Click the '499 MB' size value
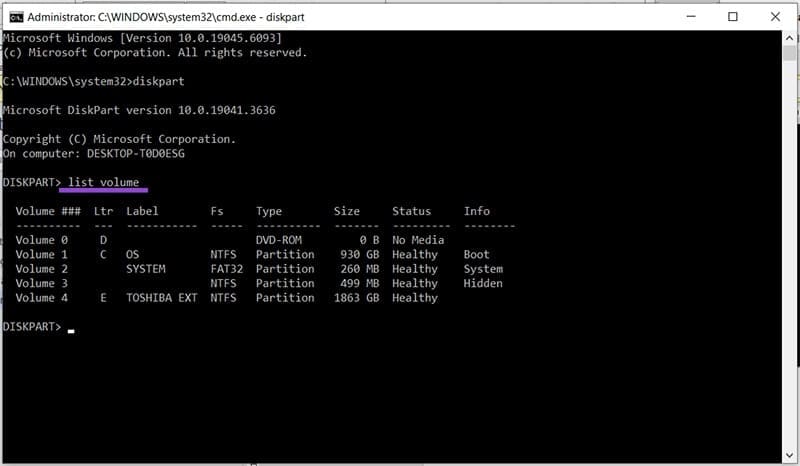 coord(360,283)
